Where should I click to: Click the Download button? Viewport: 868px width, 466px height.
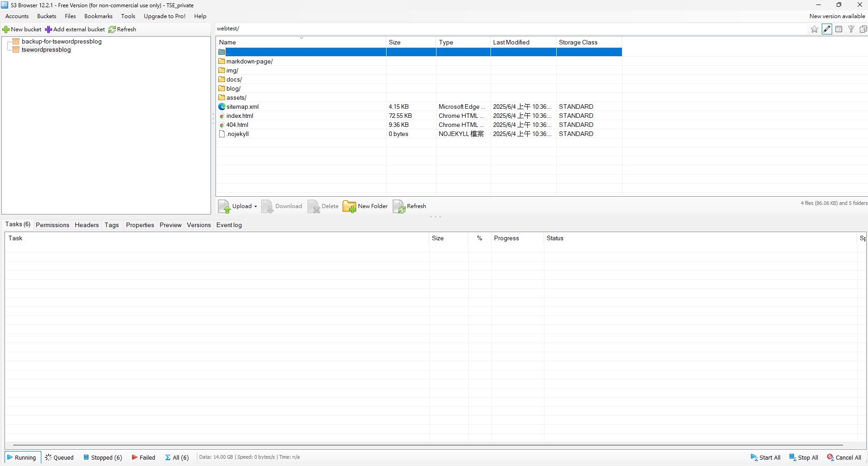click(282, 206)
